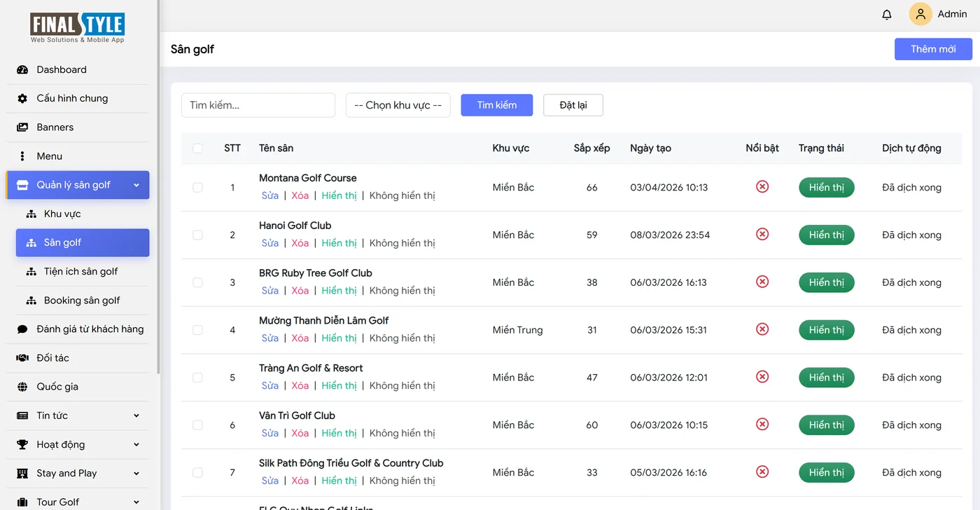Open Booking sân golf submenu item
The height and width of the screenshot is (510, 980).
83,300
